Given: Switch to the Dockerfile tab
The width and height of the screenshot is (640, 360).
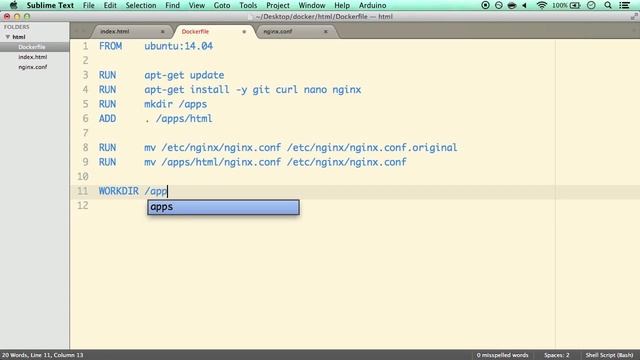Looking at the screenshot, I should coord(195,31).
